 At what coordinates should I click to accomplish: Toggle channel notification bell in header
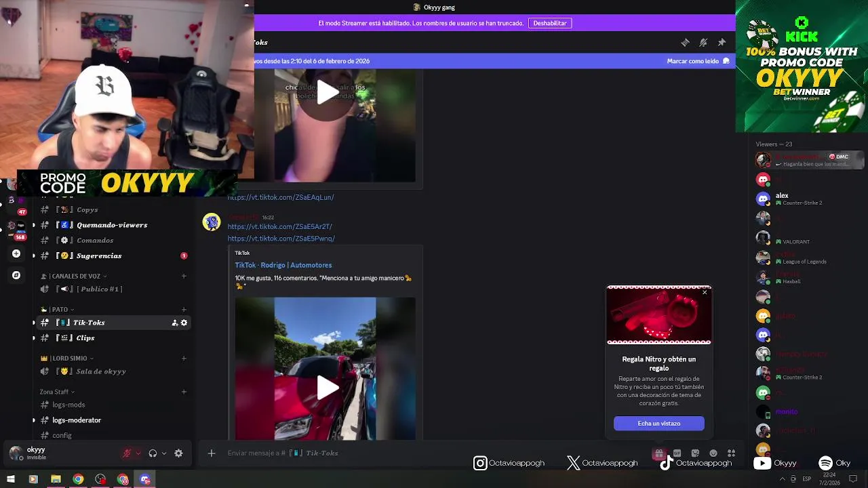point(703,42)
